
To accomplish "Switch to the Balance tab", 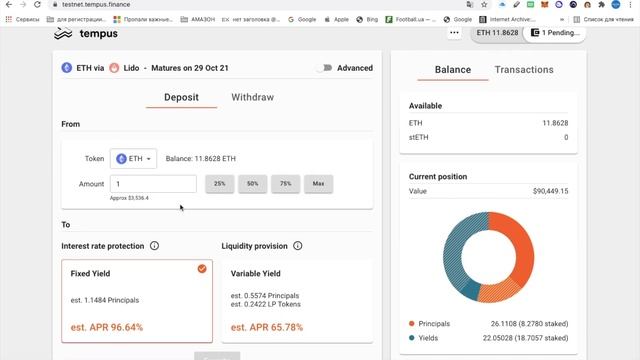I will click(453, 70).
